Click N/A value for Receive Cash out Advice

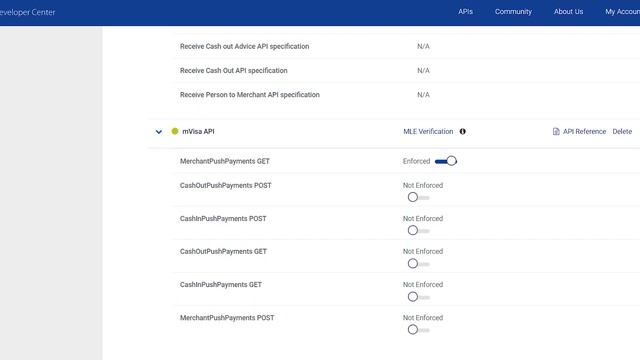pyautogui.click(x=423, y=47)
